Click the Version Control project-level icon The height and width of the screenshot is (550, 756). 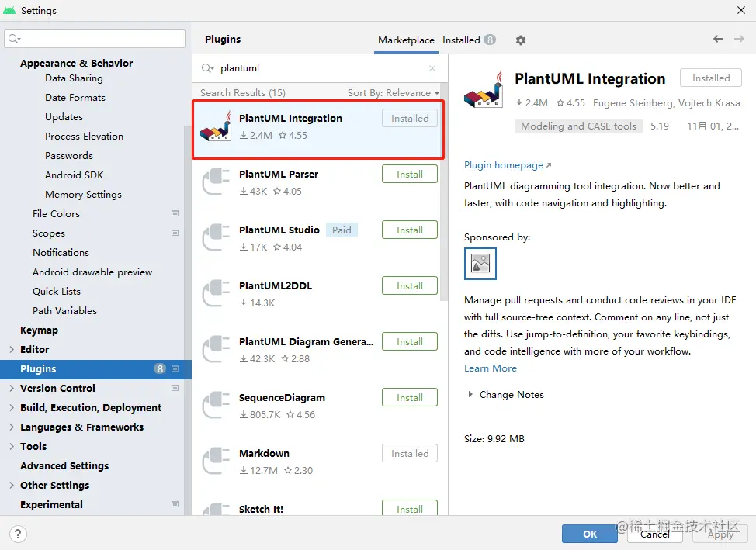175,388
